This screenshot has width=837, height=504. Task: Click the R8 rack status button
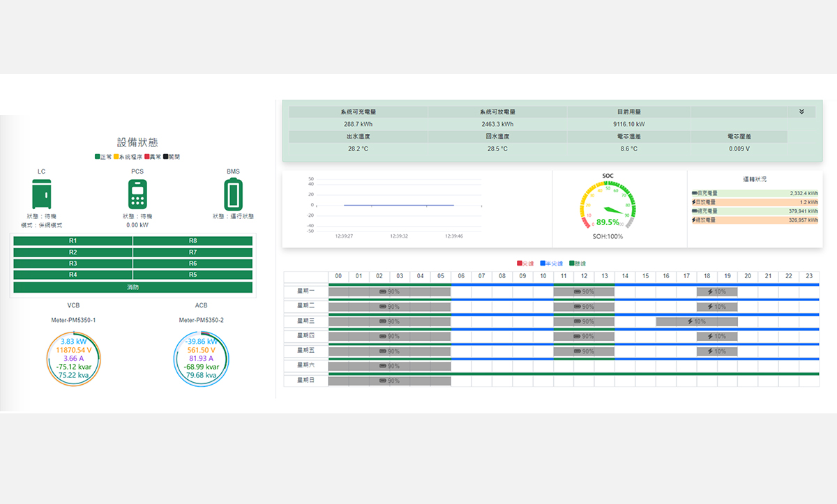click(193, 240)
